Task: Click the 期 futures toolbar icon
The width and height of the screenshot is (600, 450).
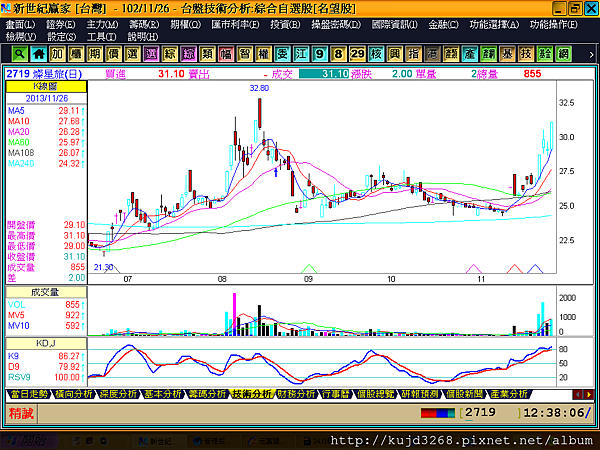Action: click(x=95, y=54)
